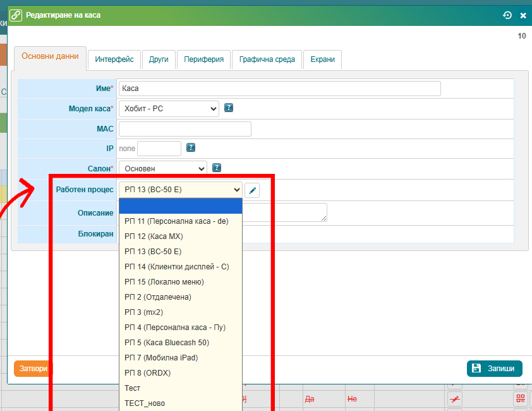Go to the Графична среда tab

[267, 59]
